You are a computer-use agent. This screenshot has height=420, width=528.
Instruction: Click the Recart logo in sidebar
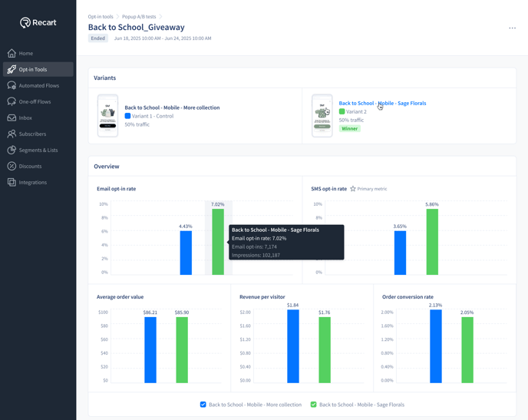38,22
